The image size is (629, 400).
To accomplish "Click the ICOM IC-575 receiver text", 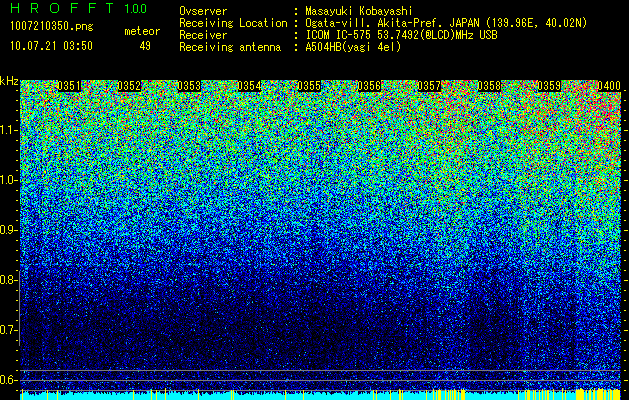I will point(401,35).
